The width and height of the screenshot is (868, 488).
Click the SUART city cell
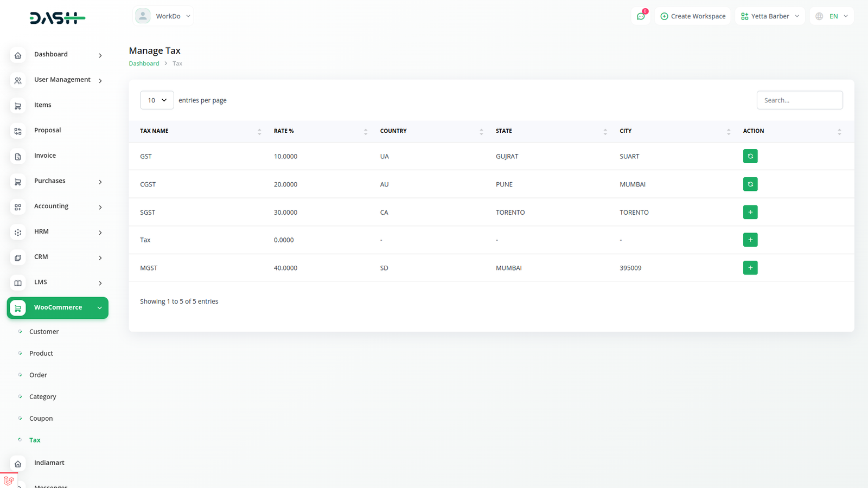click(629, 156)
